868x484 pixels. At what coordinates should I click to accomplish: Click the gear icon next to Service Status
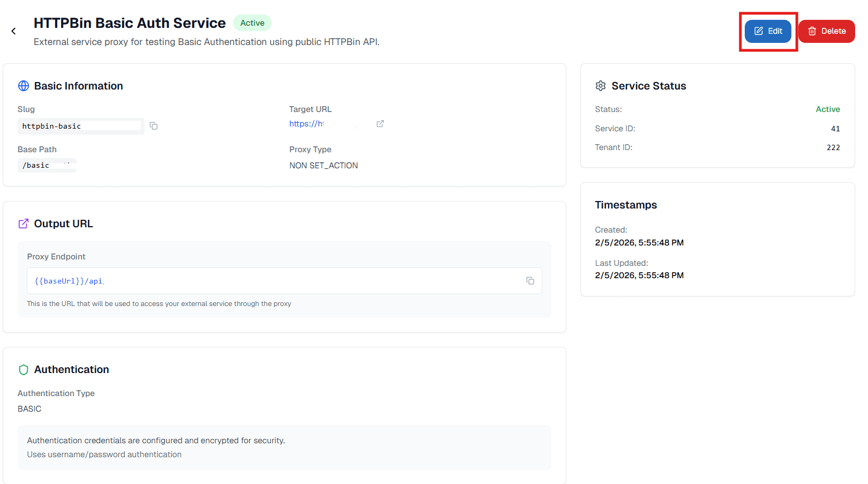click(x=601, y=85)
